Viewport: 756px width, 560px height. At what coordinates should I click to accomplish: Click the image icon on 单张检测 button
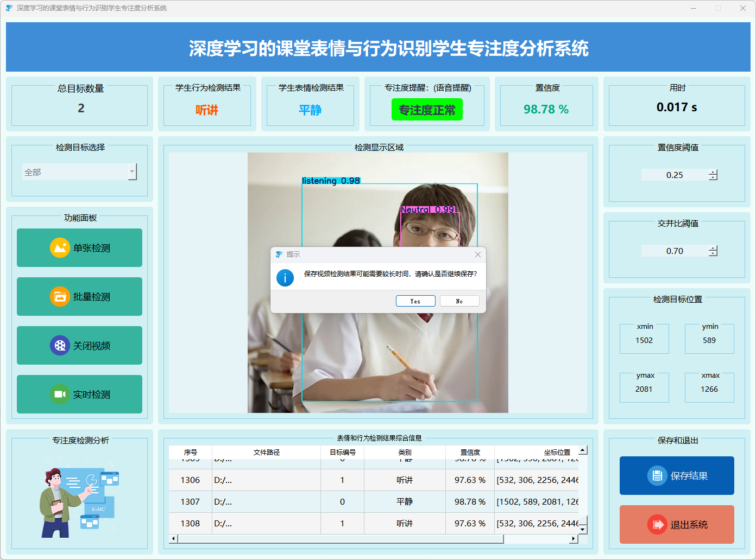coord(60,248)
